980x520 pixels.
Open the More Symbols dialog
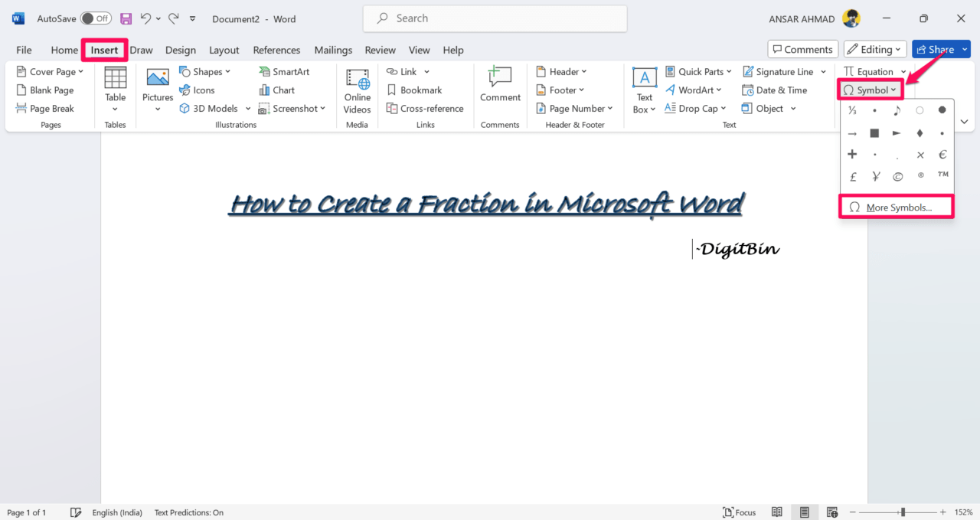(x=896, y=207)
